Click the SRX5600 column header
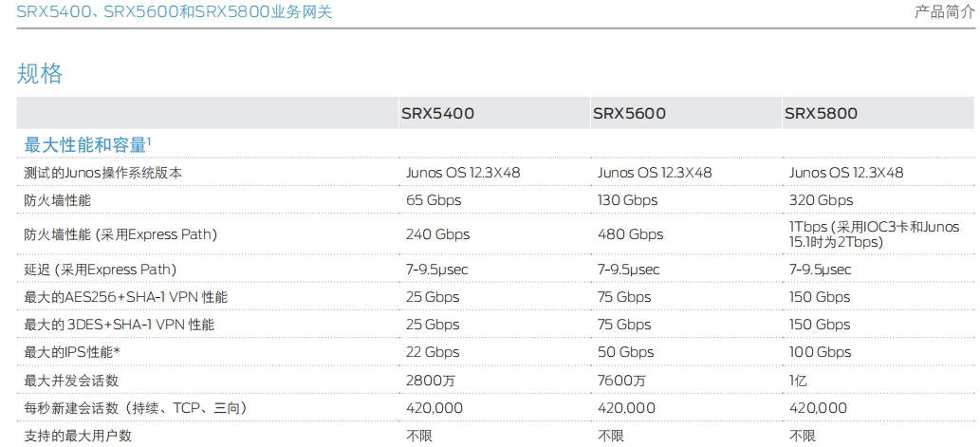 pyautogui.click(x=629, y=114)
